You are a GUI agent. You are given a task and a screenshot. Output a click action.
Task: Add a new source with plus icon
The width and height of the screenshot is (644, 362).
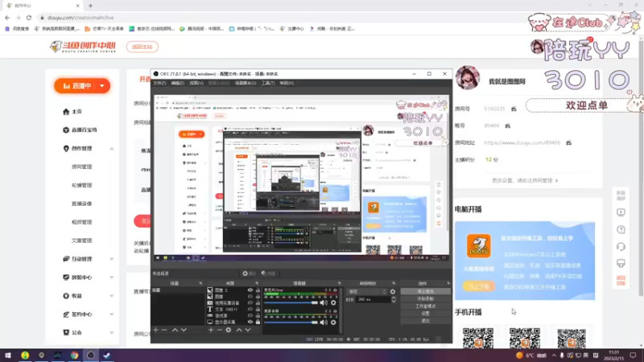click(x=211, y=330)
